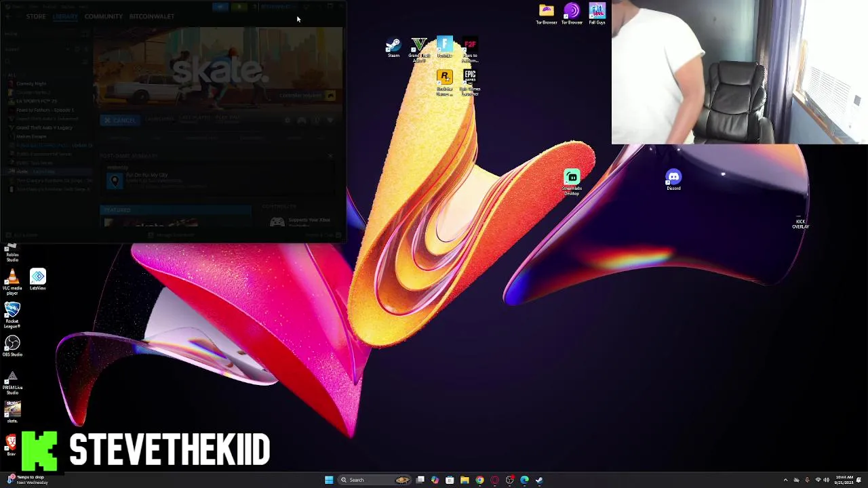Open Streamlabs Desktop shortcut
Viewport: 868px width, 488px height.
(x=572, y=183)
